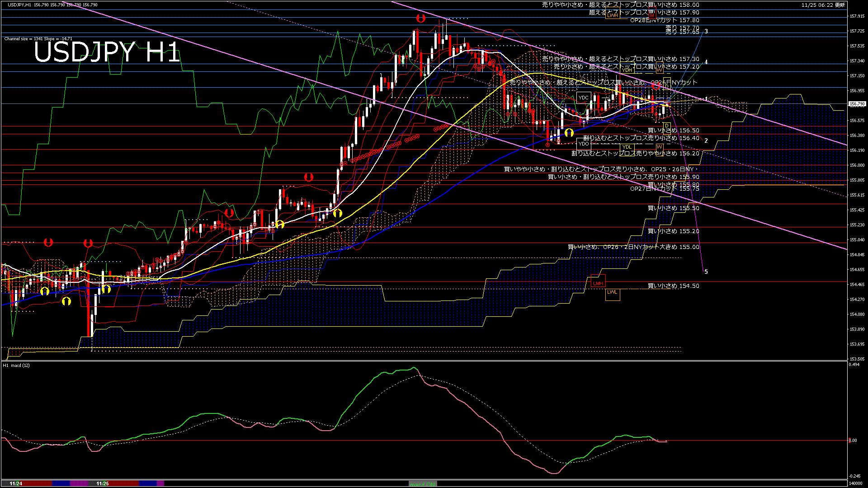The height and width of the screenshot is (488, 868).
Task: Click the YDL label box near 156.20
Action: 627,147
